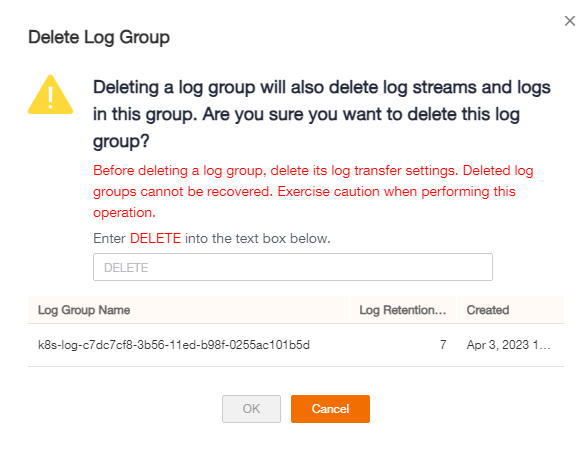Focus the DELETE confirmation text box
The width and height of the screenshot is (588, 452).
[292, 267]
